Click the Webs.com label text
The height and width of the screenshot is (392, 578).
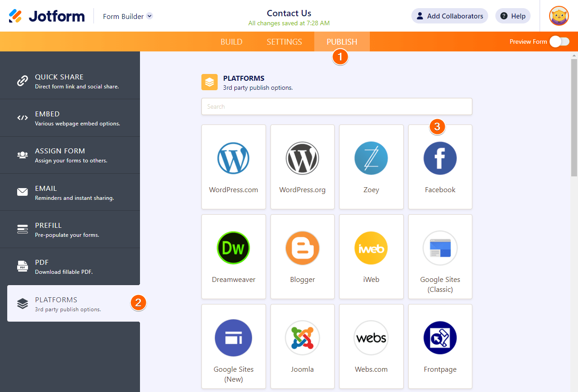[x=371, y=369]
